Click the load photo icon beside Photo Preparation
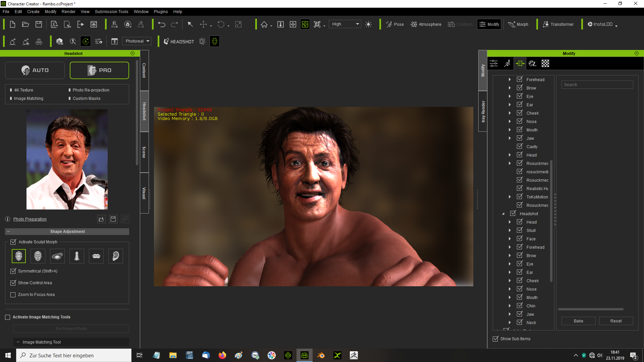This screenshot has height=362, width=644. tap(101, 219)
